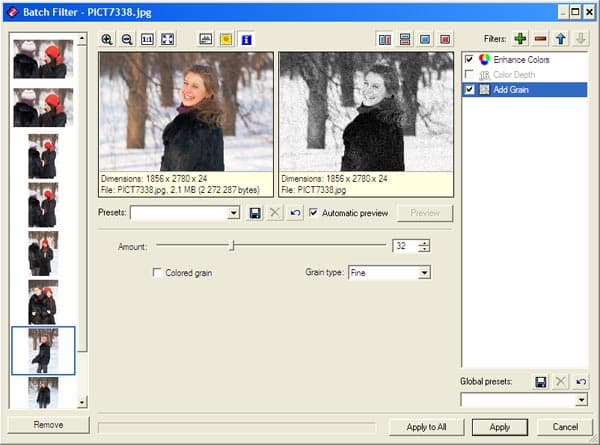Toggle the Automatic preview checkbox
This screenshot has width=600, height=445.
click(x=313, y=212)
